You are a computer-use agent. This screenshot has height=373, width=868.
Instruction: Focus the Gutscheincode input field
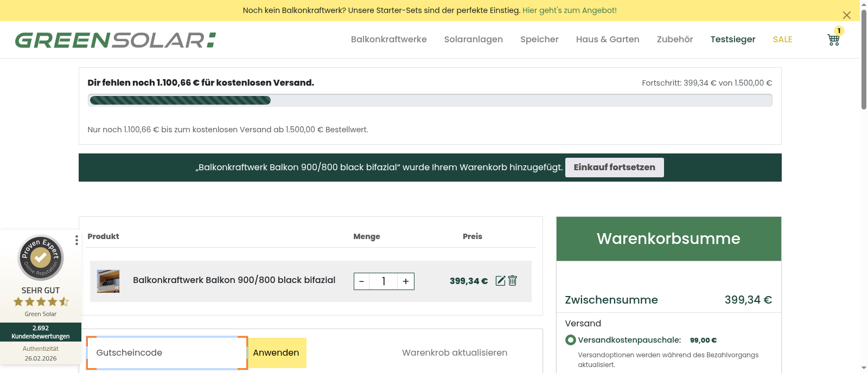coord(167,353)
